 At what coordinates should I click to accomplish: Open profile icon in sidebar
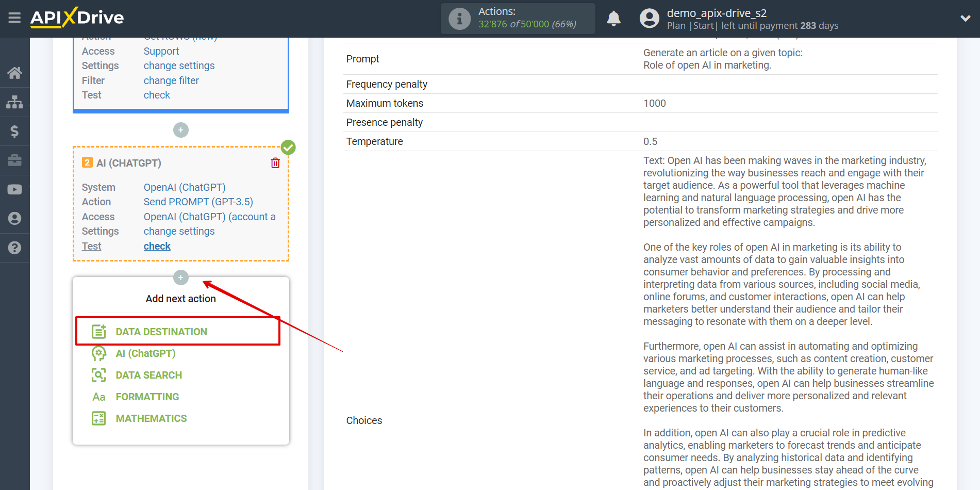pyautogui.click(x=14, y=219)
